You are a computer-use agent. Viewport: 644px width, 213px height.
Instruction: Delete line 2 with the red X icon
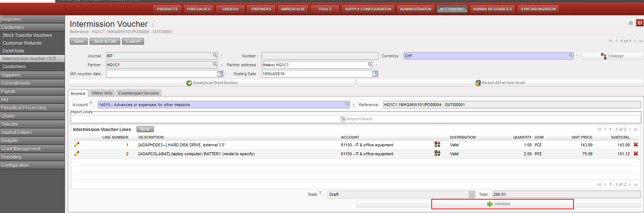pos(636,153)
